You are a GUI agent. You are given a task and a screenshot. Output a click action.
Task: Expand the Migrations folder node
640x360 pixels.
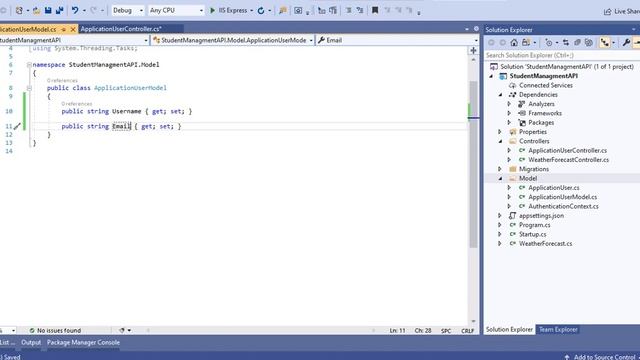click(x=500, y=169)
